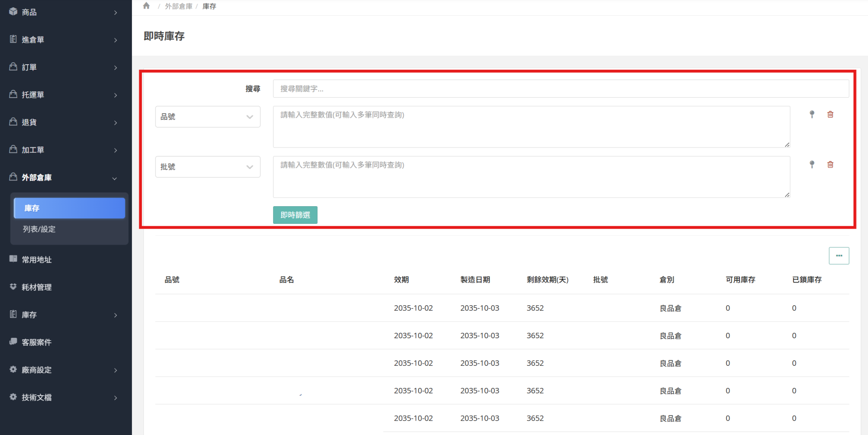Click the 耗材管理 icon in sidebar
Screen dimensions: 868x435
(13, 287)
